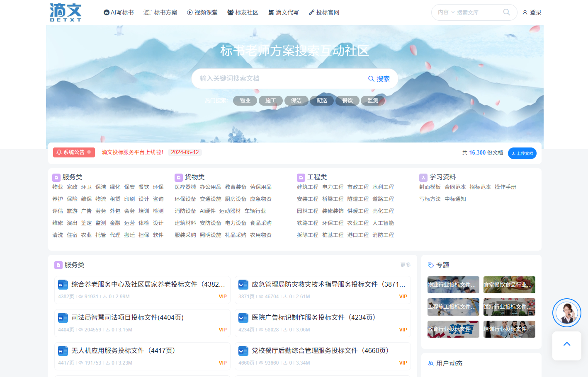
Task: Open the 物业行业投标文件 topic thumbnail
Action: point(453,285)
